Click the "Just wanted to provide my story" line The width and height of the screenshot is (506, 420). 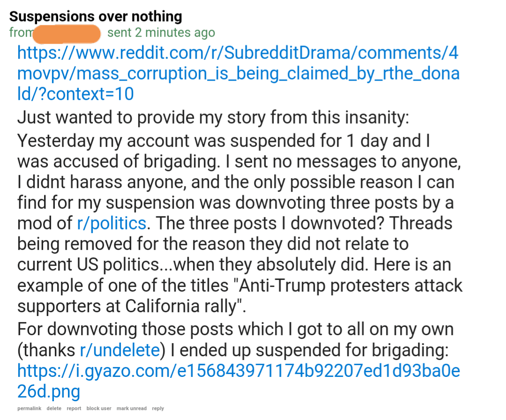(x=213, y=118)
